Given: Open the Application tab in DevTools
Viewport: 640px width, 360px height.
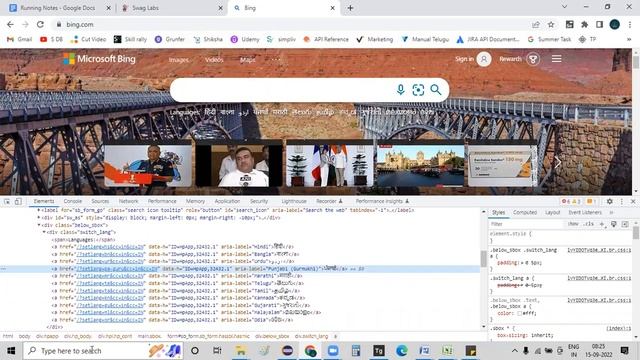Looking at the screenshot, I should click(x=227, y=201).
